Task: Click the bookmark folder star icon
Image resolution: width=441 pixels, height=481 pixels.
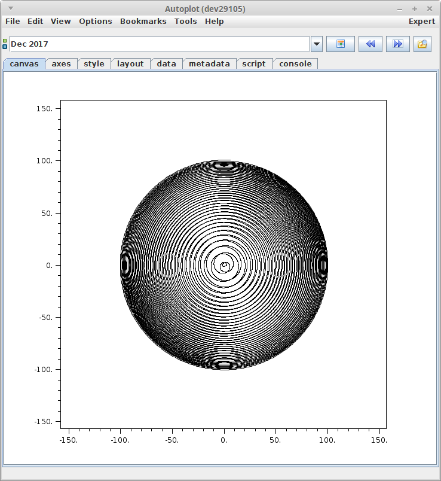Action: [422, 44]
